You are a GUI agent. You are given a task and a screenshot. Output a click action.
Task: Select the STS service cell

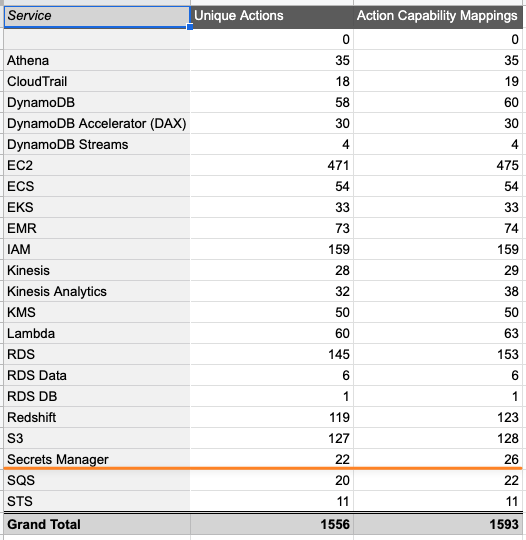coord(97,501)
